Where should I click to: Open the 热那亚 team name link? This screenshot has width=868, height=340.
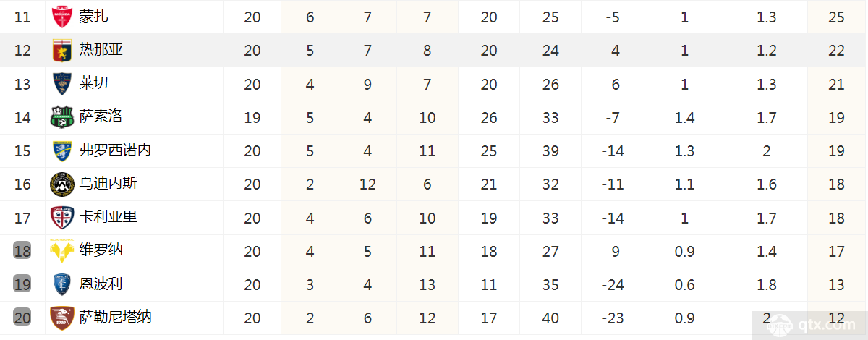[x=101, y=50]
